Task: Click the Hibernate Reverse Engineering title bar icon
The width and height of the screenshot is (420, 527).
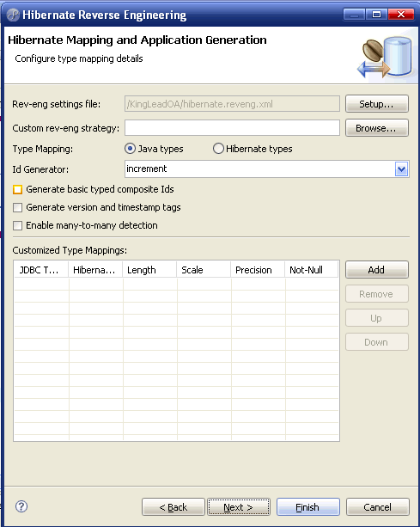Action: (x=13, y=15)
